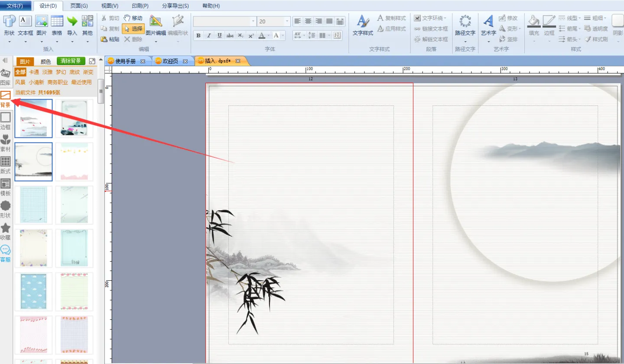Click the 图片编辑 image edit icon
The width and height of the screenshot is (624, 364).
tap(156, 22)
